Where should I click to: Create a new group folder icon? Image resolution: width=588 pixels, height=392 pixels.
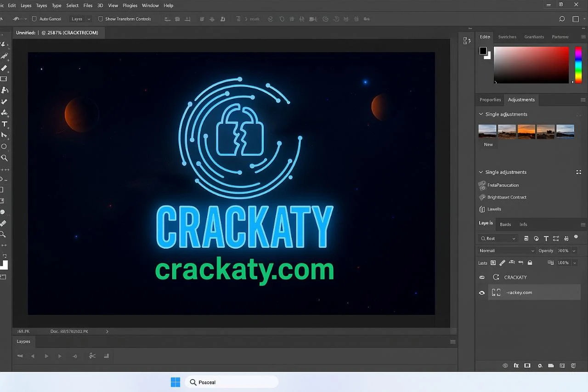[551, 366]
